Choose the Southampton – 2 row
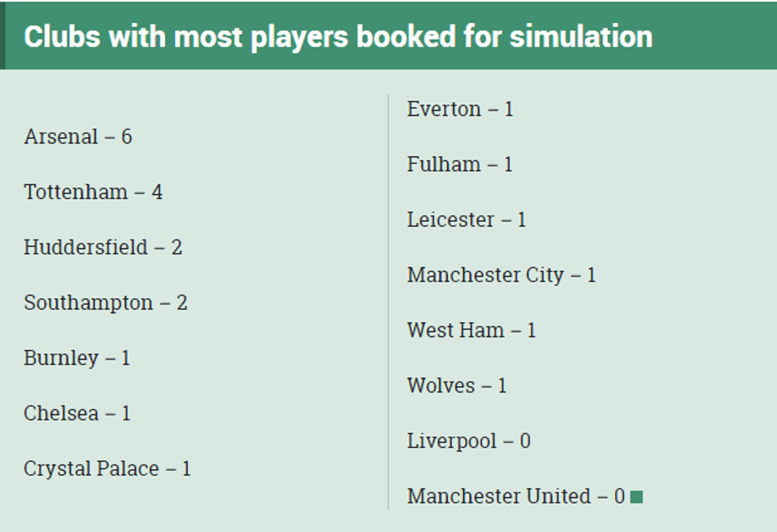777x532 pixels. (105, 303)
